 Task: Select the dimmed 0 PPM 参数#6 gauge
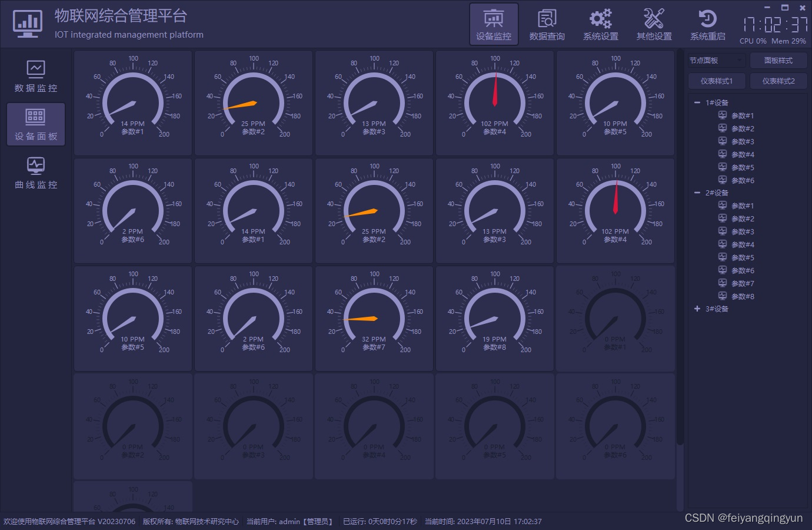coord(615,426)
